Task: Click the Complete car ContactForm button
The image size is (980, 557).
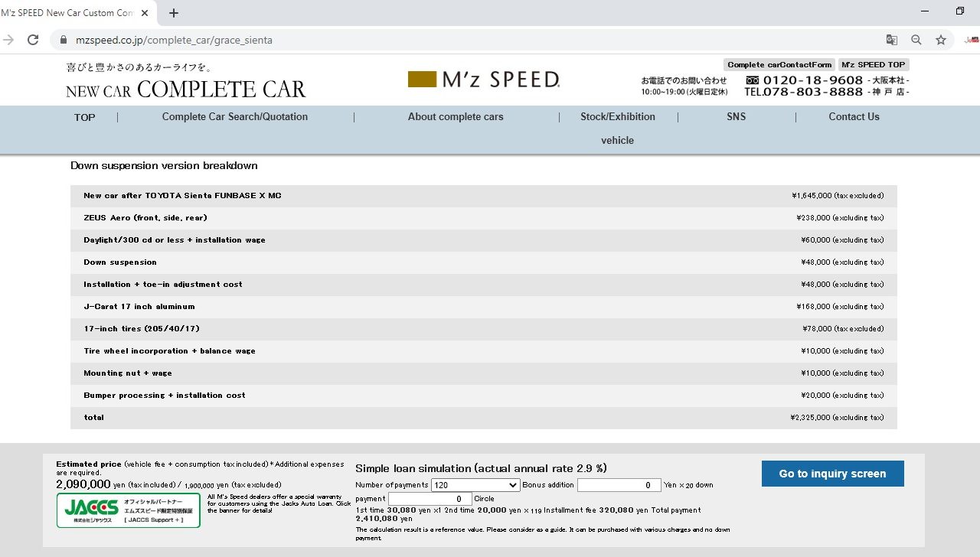Action: (x=779, y=65)
